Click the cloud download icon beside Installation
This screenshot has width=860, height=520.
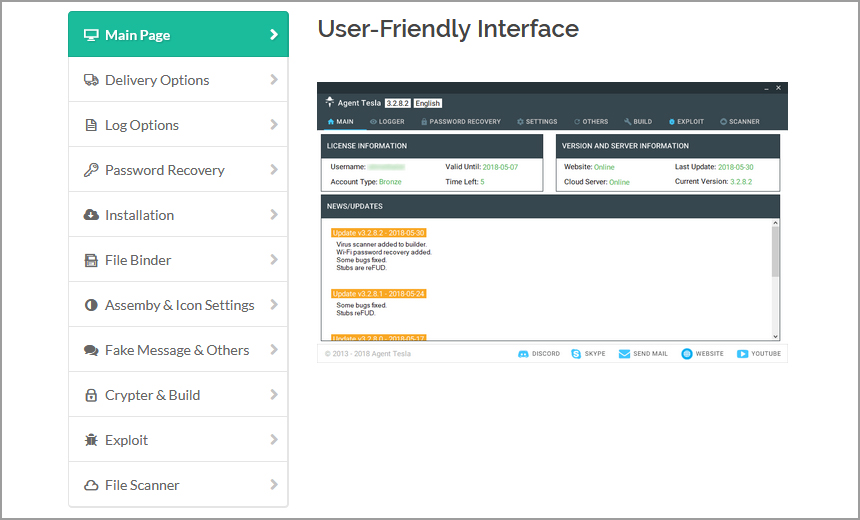click(91, 215)
